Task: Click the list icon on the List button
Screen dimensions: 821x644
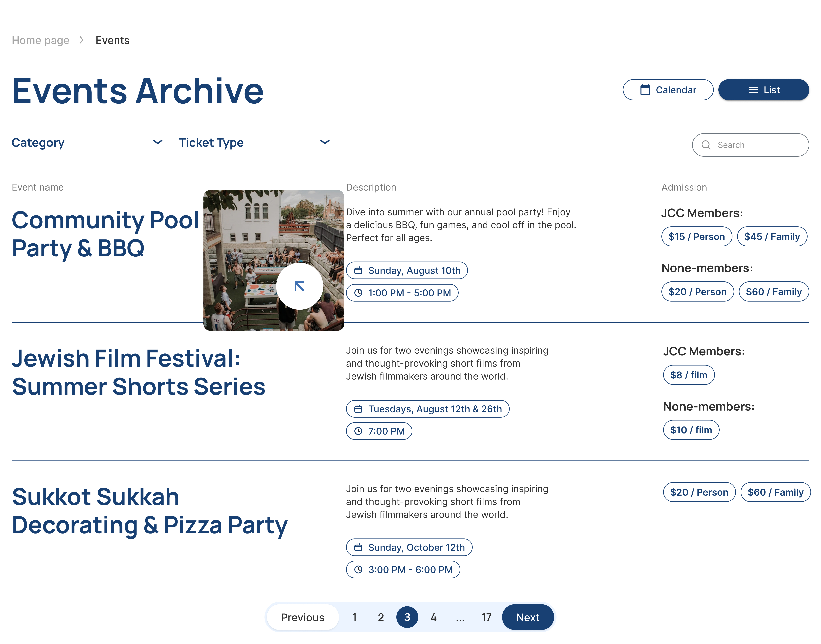Action: coord(753,90)
